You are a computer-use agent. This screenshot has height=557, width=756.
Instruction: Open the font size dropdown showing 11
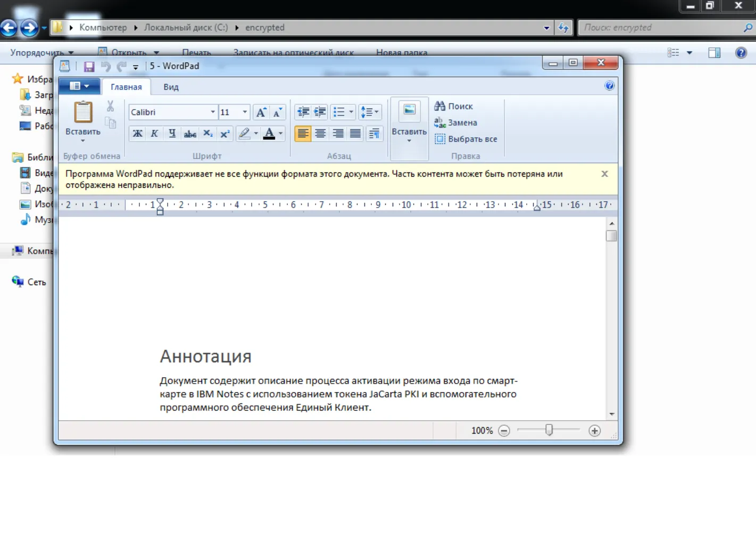pyautogui.click(x=245, y=112)
